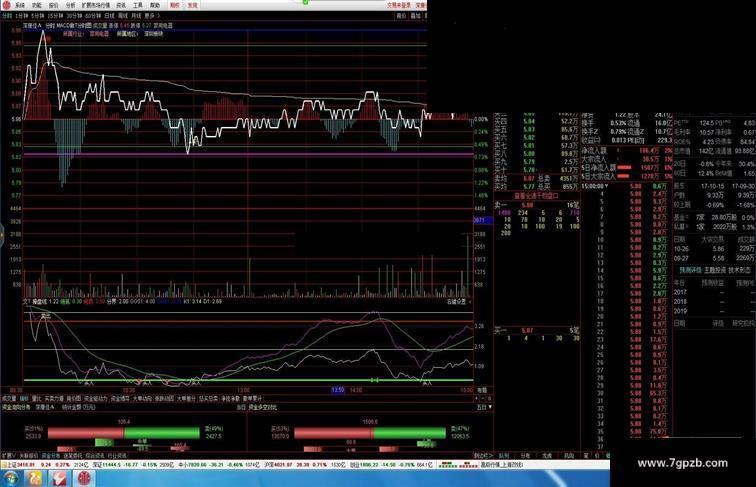756x487 pixels.
Task: Open the 系统 menu
Action: pos(20,5)
